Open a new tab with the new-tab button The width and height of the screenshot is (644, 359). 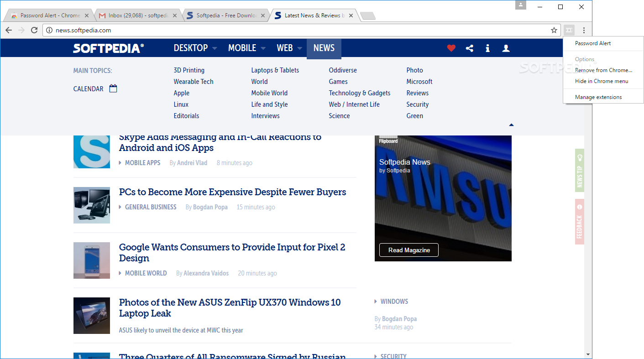(x=367, y=16)
